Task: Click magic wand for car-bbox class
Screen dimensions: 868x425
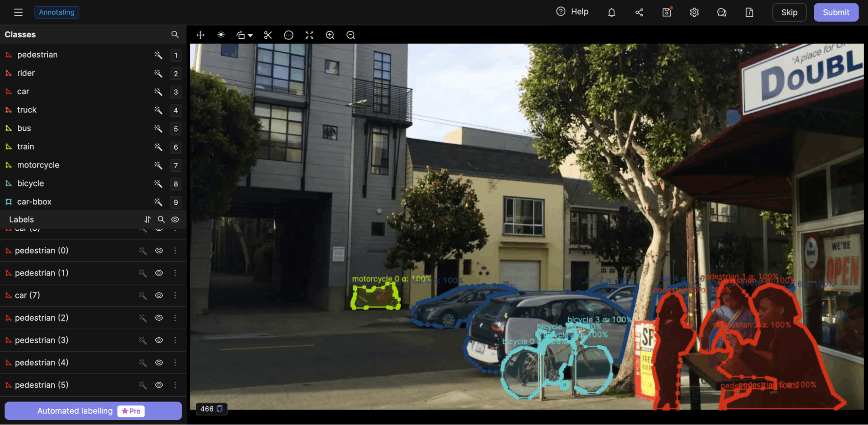Action: click(x=158, y=202)
